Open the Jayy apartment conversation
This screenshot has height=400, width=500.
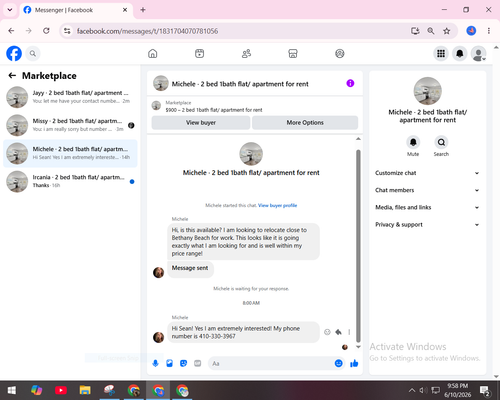point(70,97)
